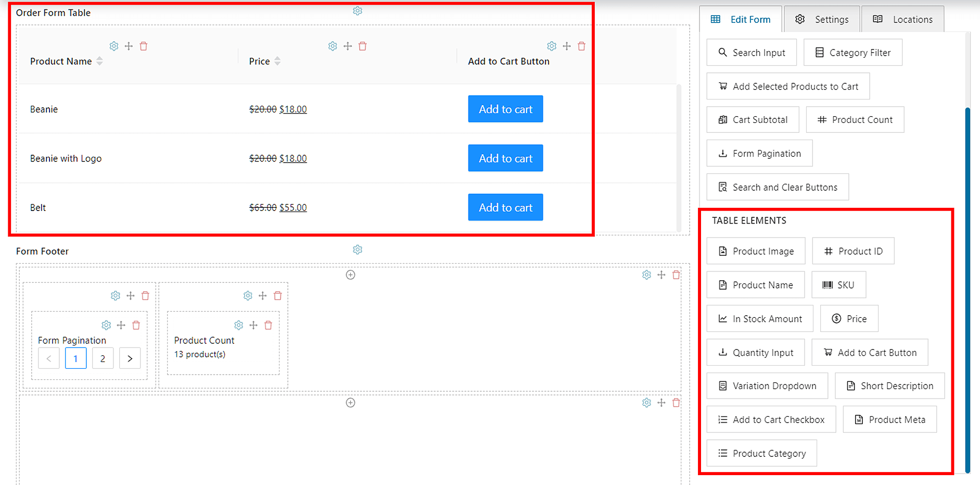Select the Product ID table element
This screenshot has width=980, height=485.
coord(853,251)
